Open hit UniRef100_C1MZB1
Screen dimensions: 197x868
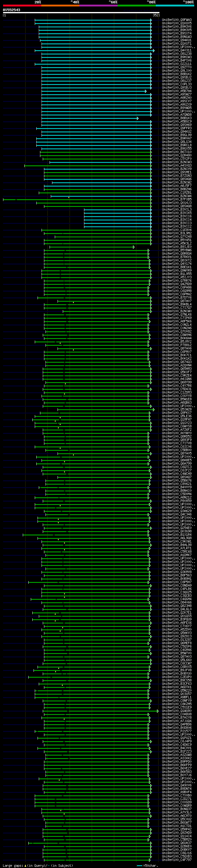(x=177, y=193)
